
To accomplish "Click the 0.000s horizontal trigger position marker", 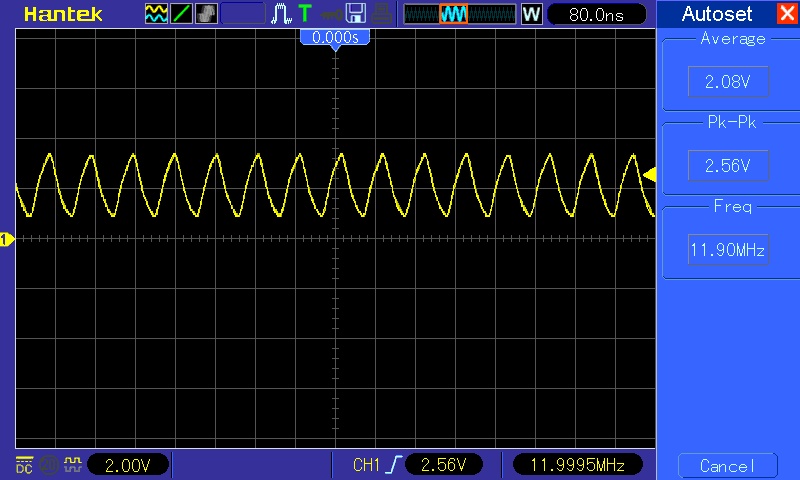I will pos(335,38).
